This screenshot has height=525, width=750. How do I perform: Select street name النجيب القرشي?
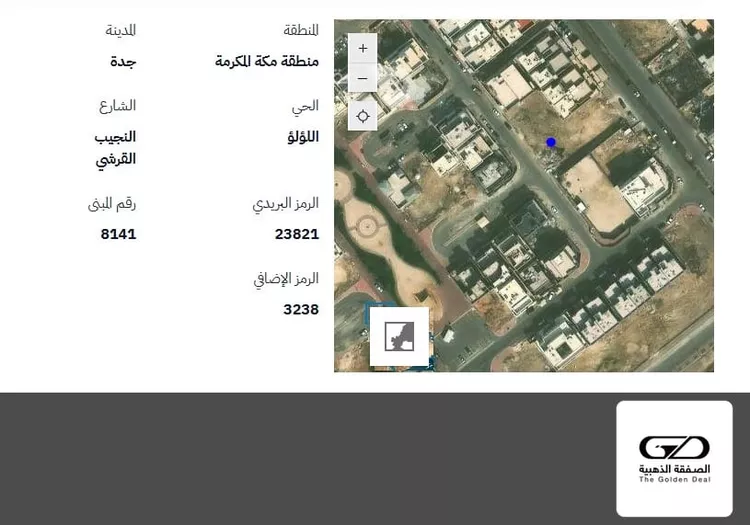click(115, 148)
